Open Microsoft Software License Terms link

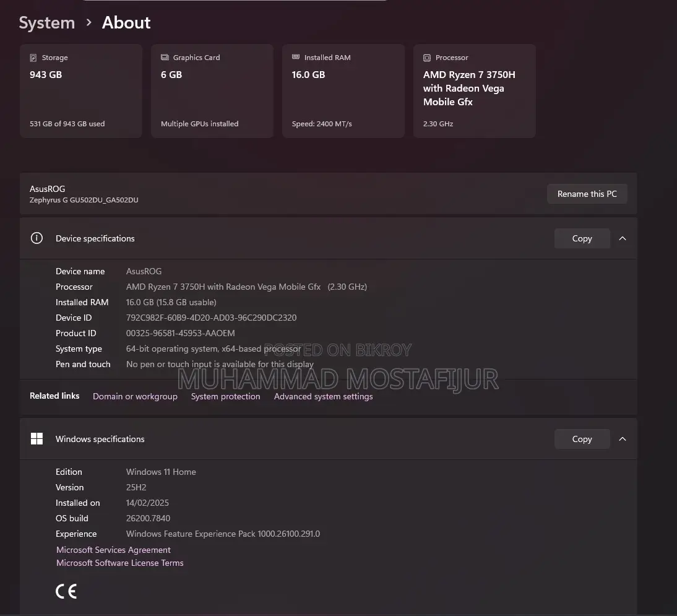[x=120, y=563]
